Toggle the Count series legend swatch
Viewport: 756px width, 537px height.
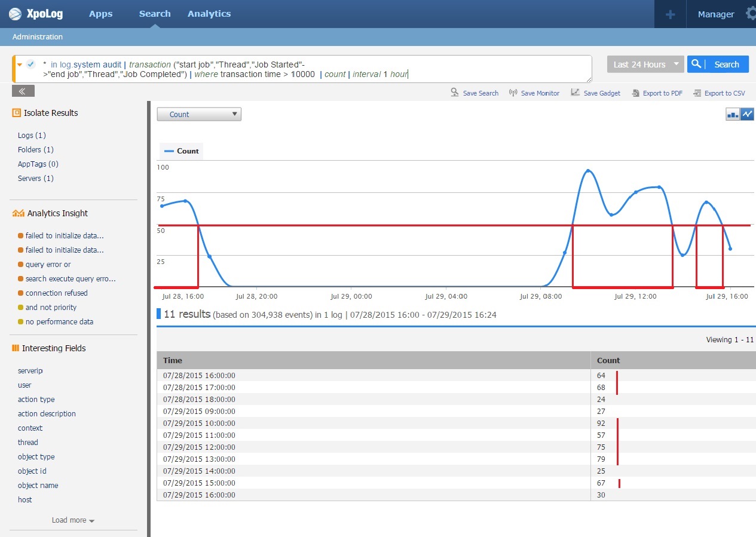(x=169, y=151)
